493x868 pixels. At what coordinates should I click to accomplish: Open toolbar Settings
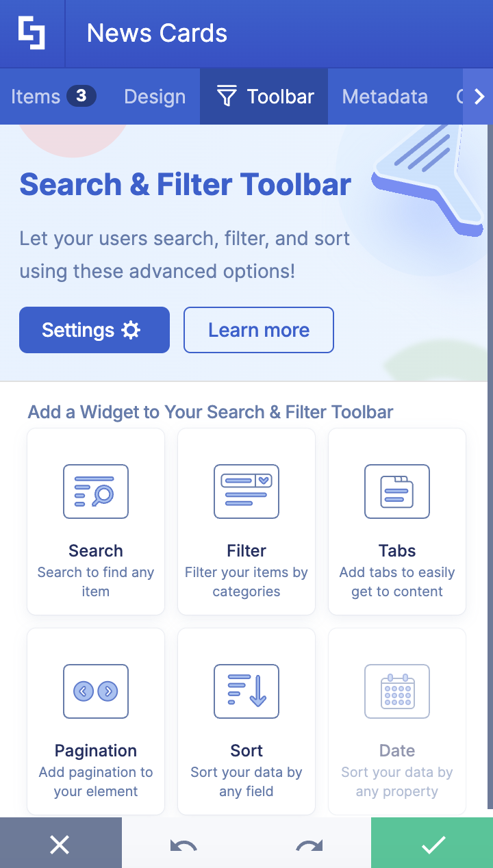coord(94,330)
